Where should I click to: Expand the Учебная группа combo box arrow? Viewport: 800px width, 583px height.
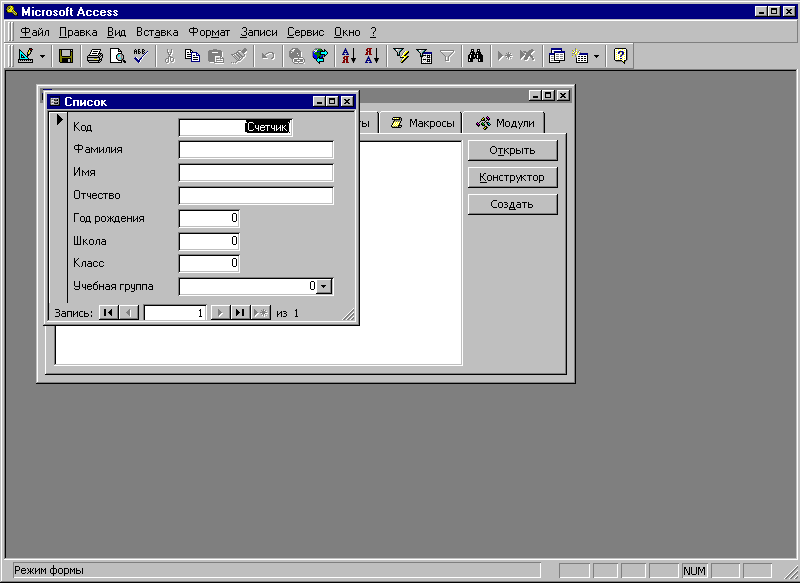tap(324, 287)
